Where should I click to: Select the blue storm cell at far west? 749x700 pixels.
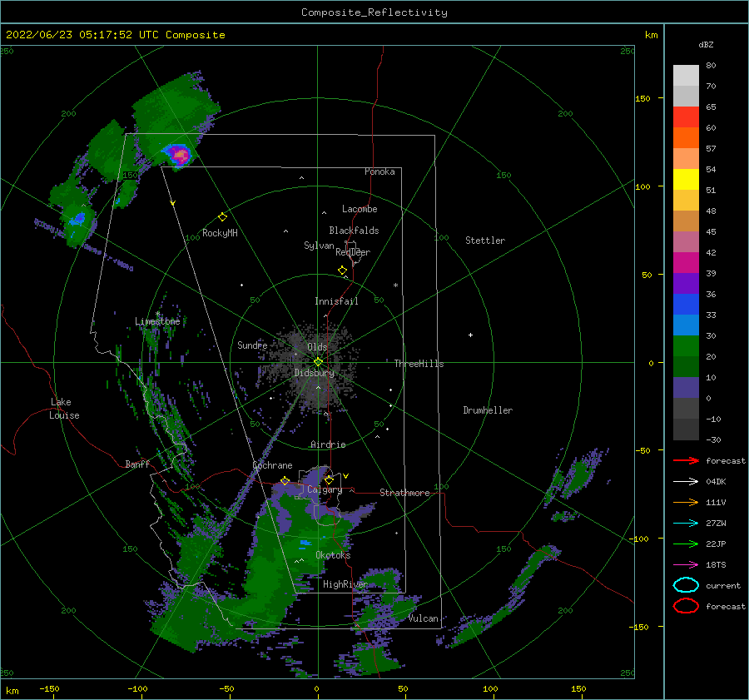coord(77,219)
